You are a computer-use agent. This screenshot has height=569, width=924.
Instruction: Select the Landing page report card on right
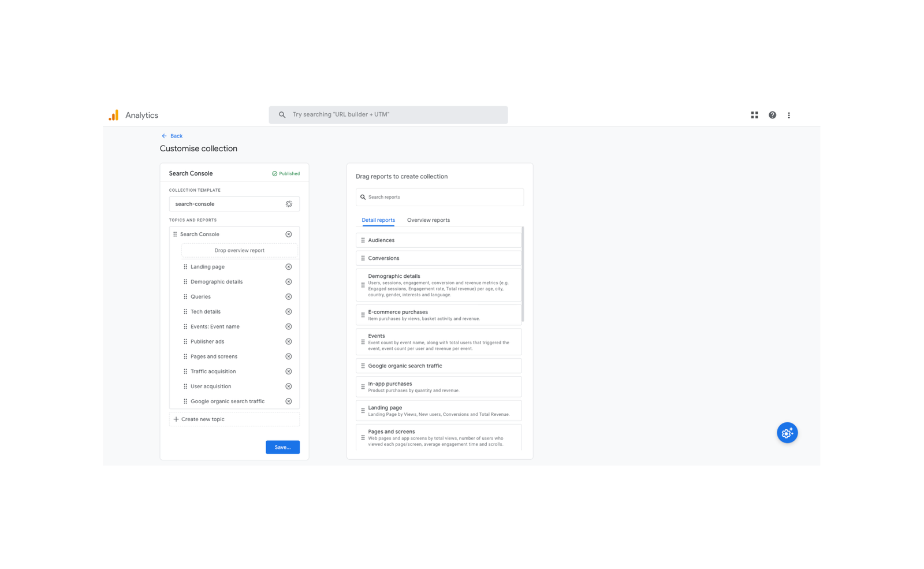click(x=438, y=410)
